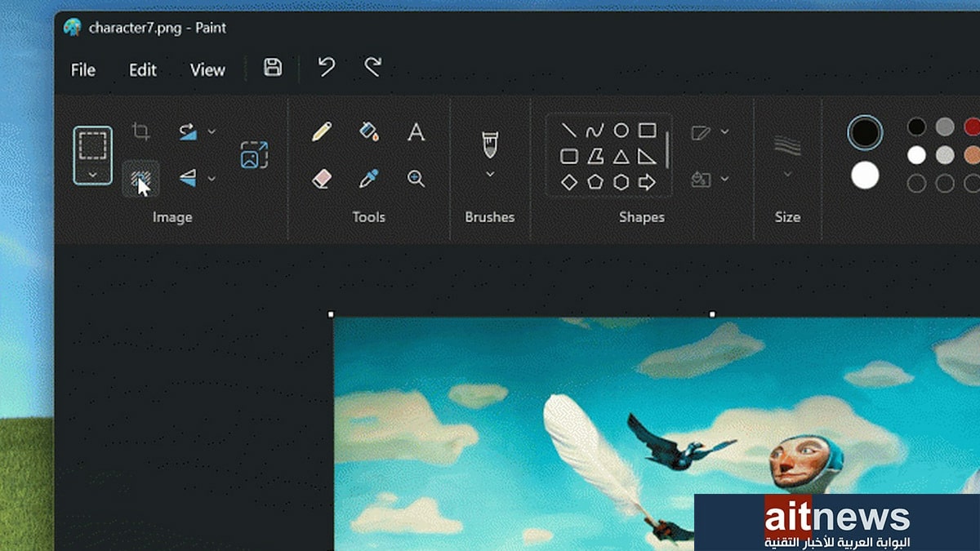Open the File menu
This screenshot has height=551, width=980.
[83, 70]
